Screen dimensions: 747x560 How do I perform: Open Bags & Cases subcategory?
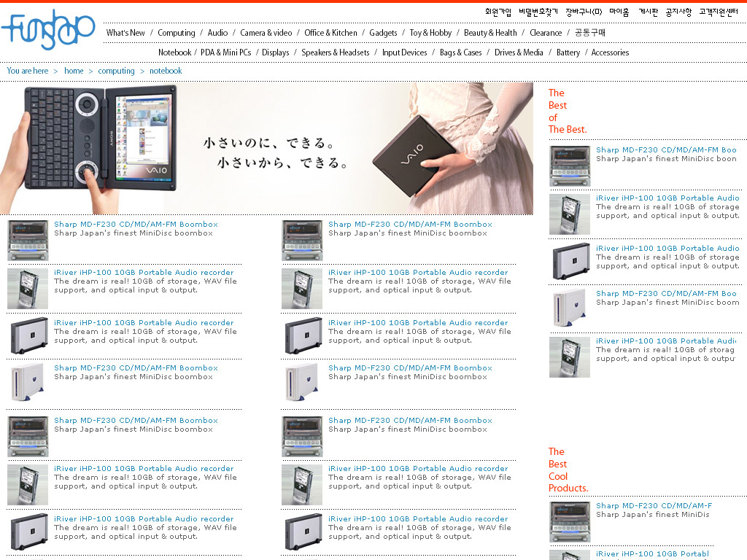click(461, 52)
